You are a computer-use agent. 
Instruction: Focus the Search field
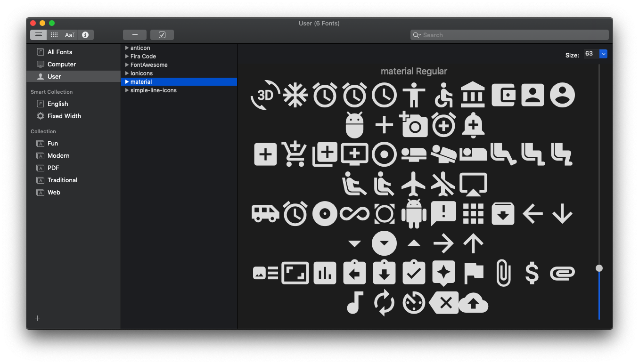(509, 35)
